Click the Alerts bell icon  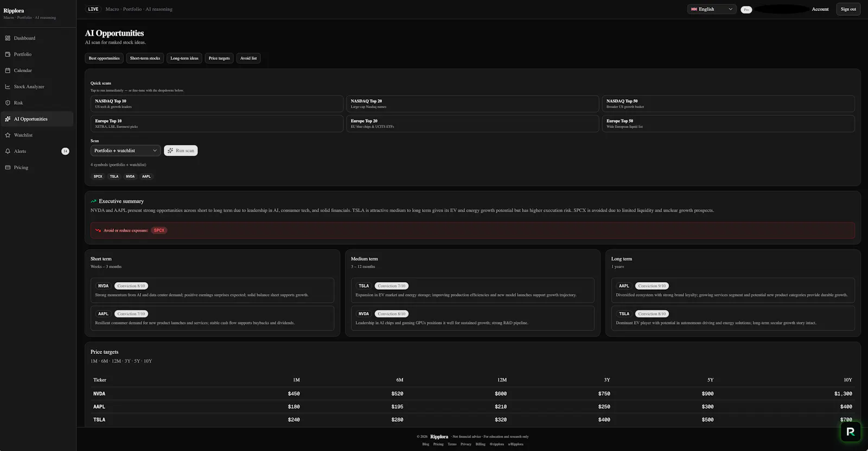click(x=8, y=151)
